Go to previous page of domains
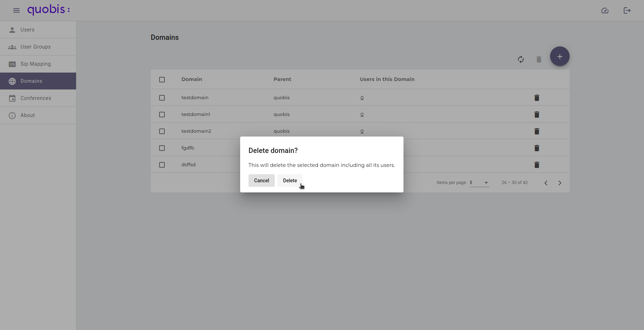Viewport: 644px width, 330px height. (x=546, y=183)
